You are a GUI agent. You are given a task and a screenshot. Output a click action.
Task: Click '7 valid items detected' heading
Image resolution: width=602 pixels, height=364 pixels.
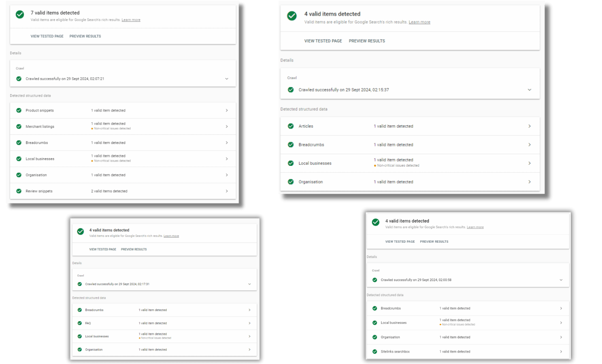pos(55,13)
